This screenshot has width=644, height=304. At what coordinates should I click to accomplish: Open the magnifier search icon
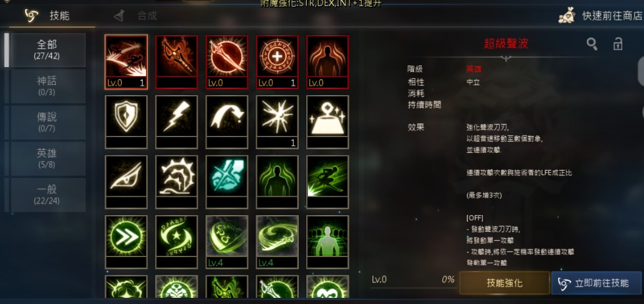[592, 44]
